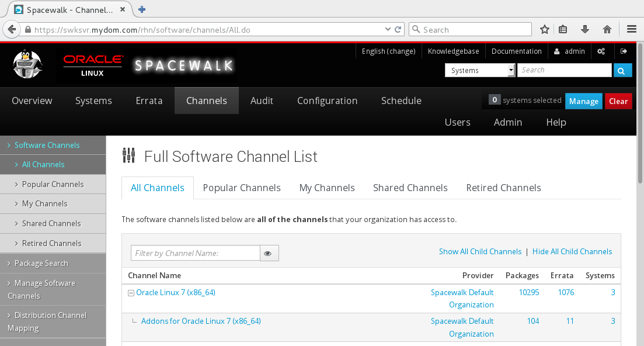Open Oracle Linux 7 (x86_64) channel link
Viewport: 644px width, 346px height.
point(176,293)
